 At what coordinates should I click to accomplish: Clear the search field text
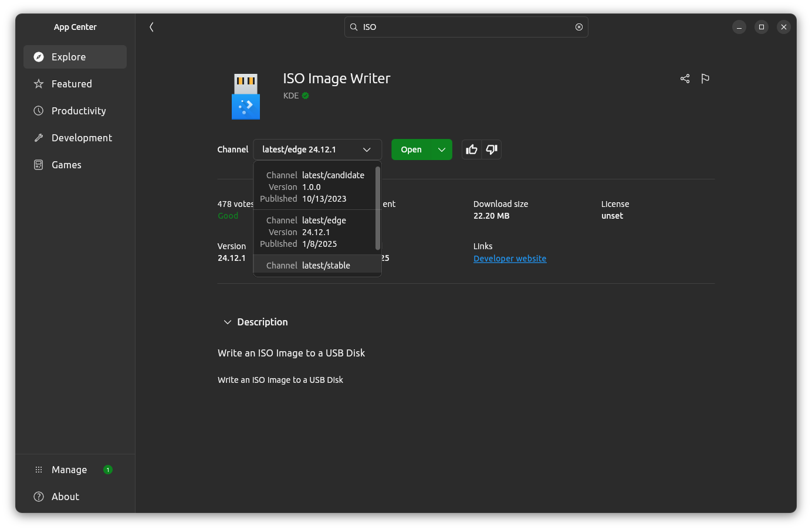point(579,27)
